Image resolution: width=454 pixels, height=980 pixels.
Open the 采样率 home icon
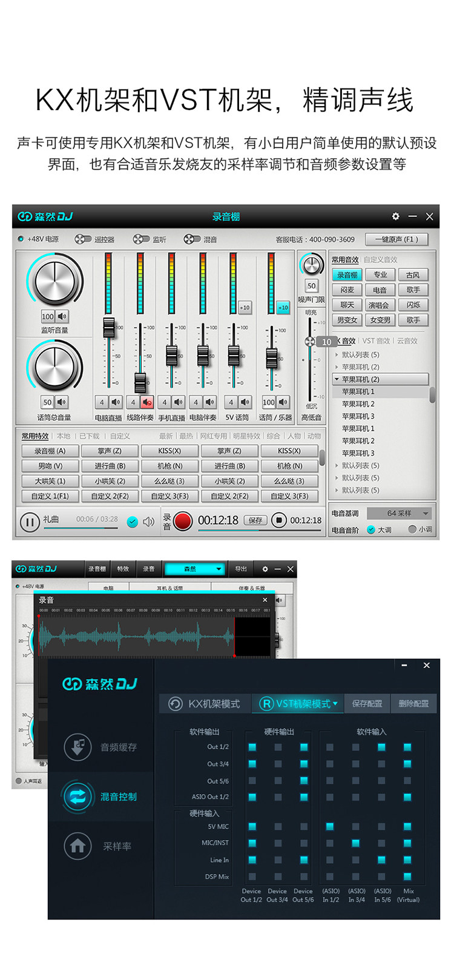pyautogui.click(x=77, y=846)
